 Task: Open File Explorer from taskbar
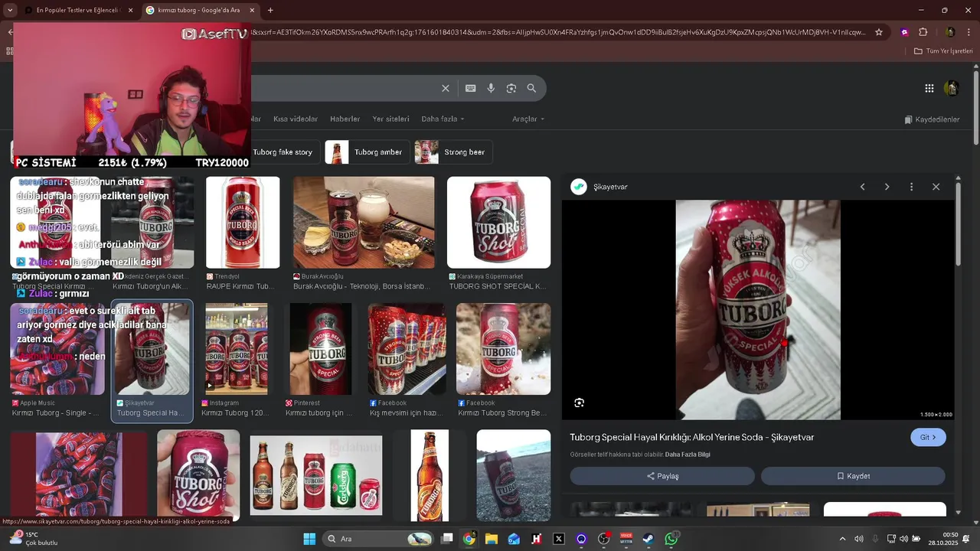(x=492, y=539)
